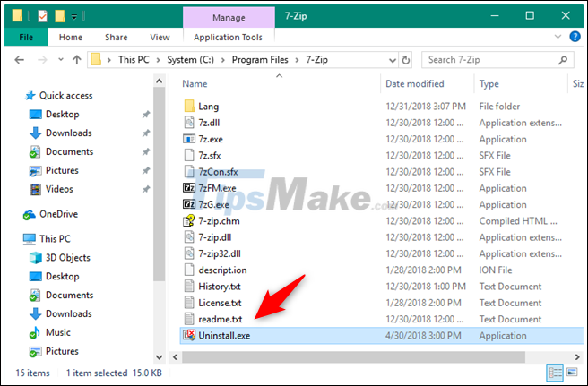Select the Uninstall.exe icon
Image resolution: width=588 pixels, height=386 pixels.
[189, 335]
